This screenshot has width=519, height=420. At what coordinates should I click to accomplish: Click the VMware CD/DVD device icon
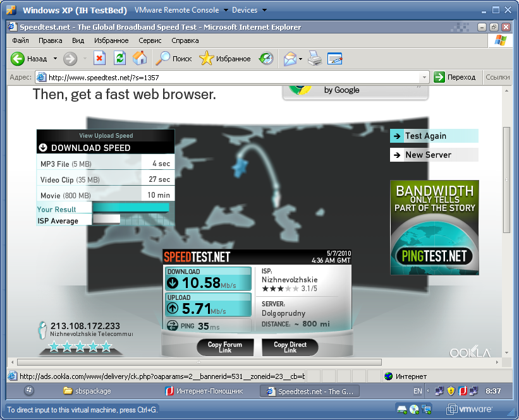(x=414, y=410)
